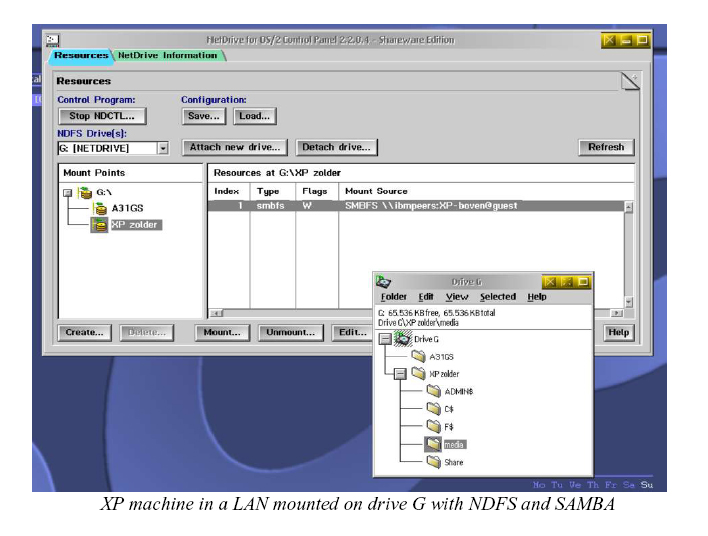The height and width of the screenshot is (536, 708).
Task: Click the Type column header
Action: tap(268, 191)
